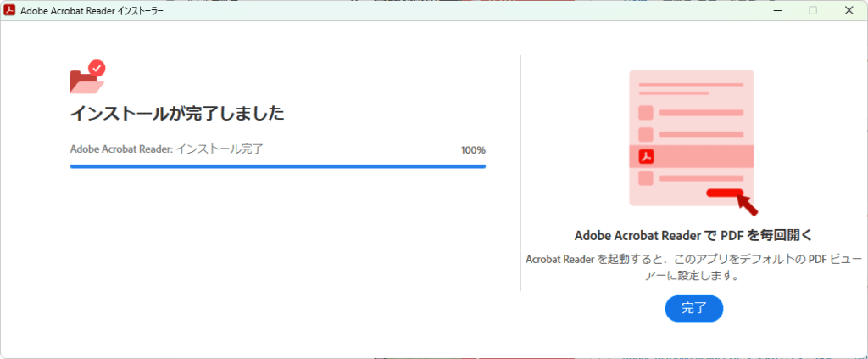Click the dark red arrow cursor graphic
The width and height of the screenshot is (868, 359).
(748, 204)
